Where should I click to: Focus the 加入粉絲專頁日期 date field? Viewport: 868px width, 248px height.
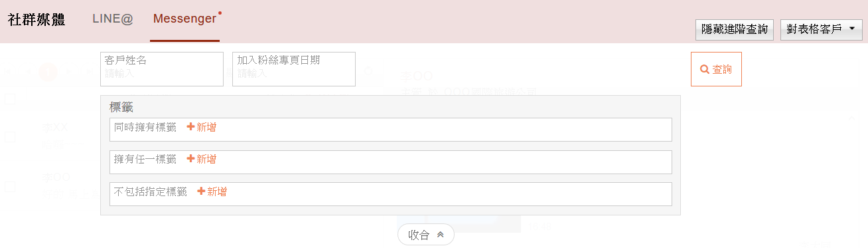[294, 69]
